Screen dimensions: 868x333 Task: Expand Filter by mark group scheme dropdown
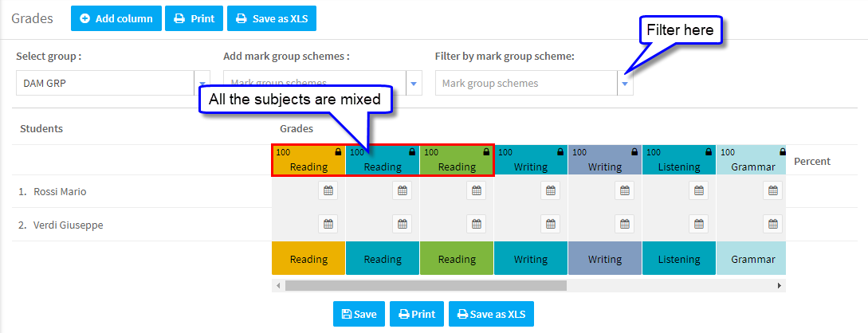pyautogui.click(x=625, y=84)
